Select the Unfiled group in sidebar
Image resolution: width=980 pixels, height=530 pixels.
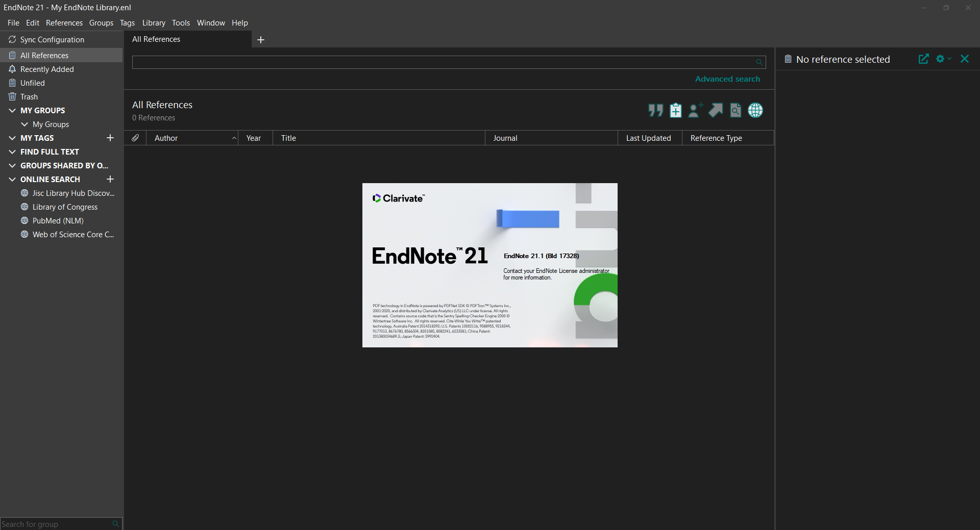point(61,83)
